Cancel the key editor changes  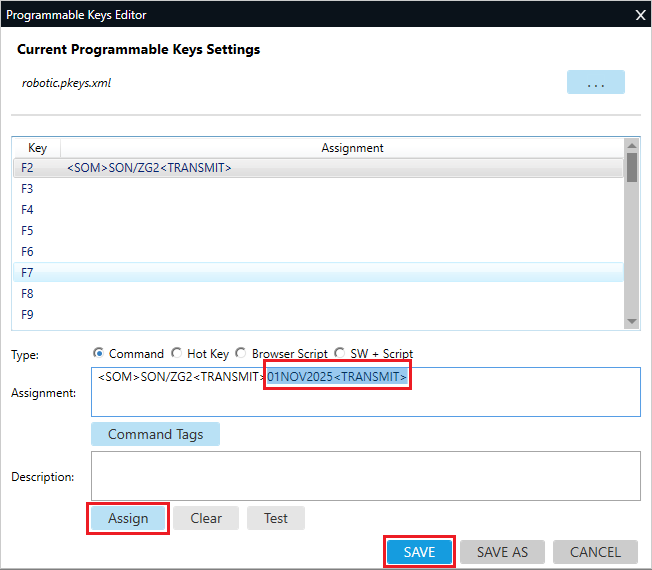[x=595, y=552]
